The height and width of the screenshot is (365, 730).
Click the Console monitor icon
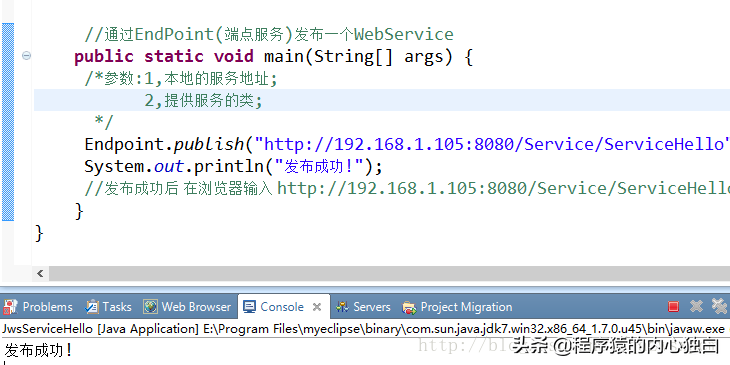(x=250, y=307)
